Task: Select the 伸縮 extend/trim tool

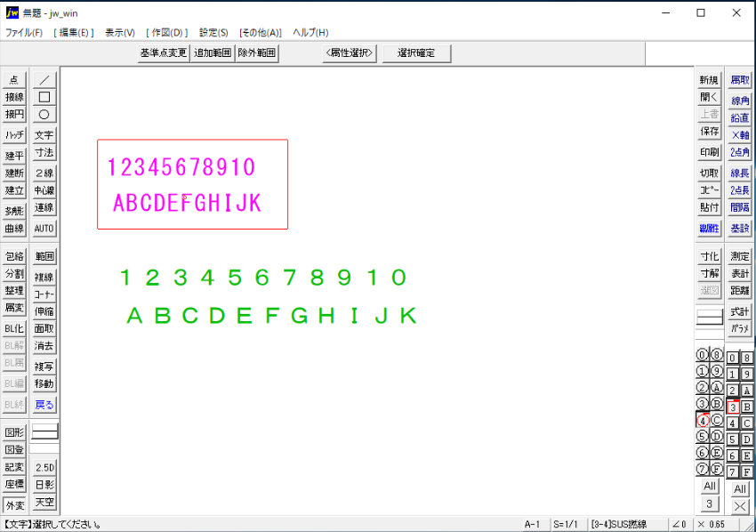Action: pyautogui.click(x=44, y=311)
